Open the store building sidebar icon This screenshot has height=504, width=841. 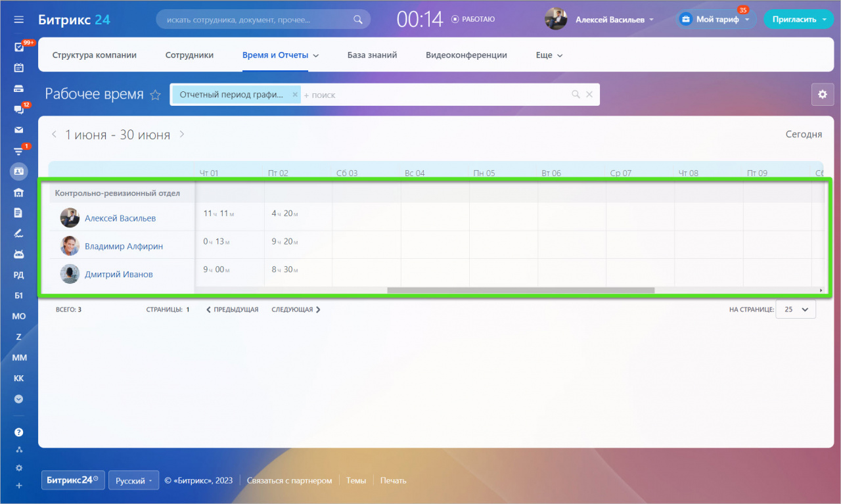point(18,193)
